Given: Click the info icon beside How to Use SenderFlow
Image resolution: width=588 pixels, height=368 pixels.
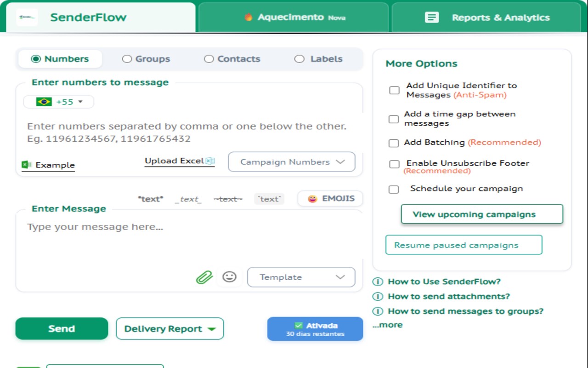Looking at the screenshot, I should (x=378, y=282).
